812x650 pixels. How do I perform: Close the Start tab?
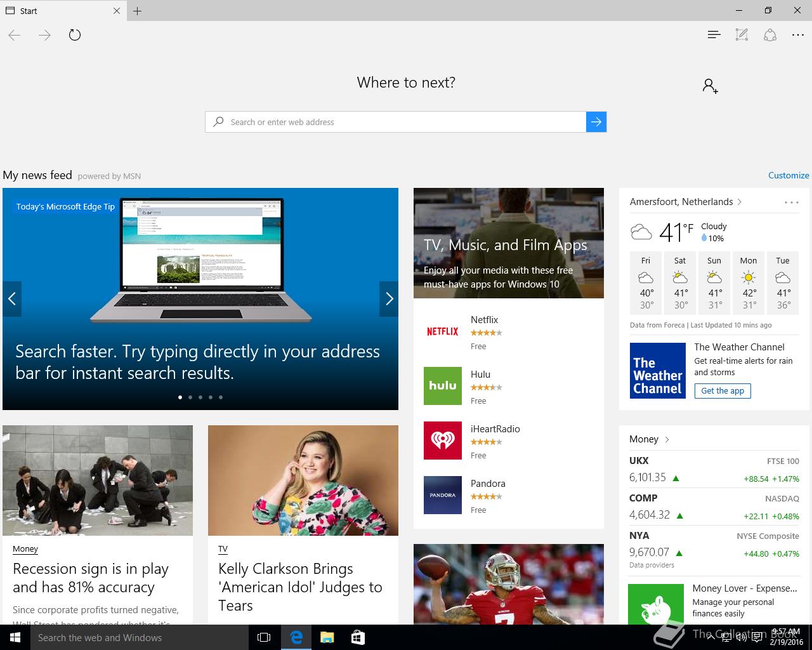(x=117, y=11)
